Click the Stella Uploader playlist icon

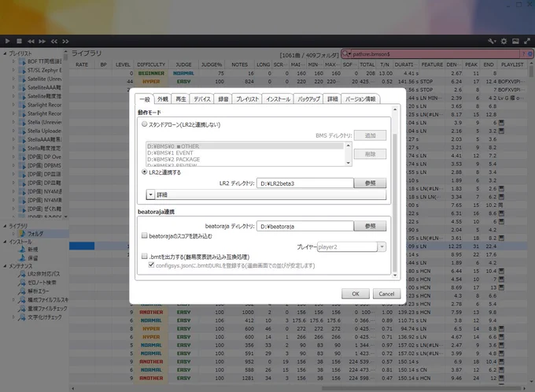pyautogui.click(x=22, y=131)
